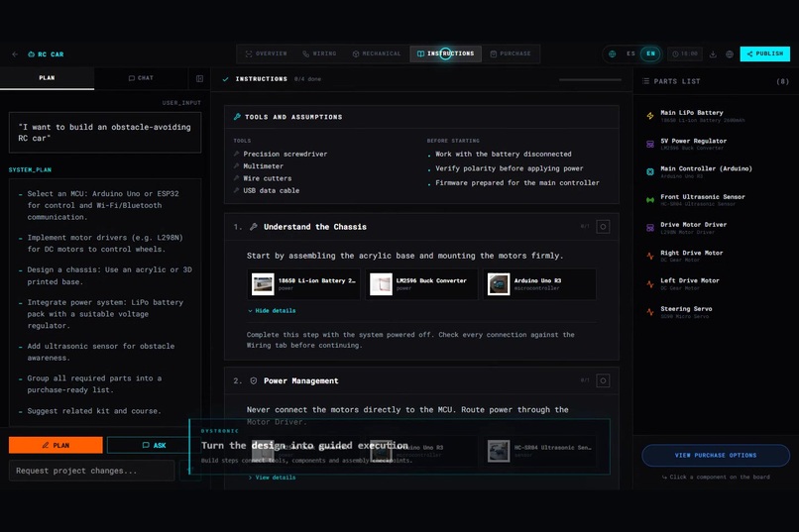Open View Purchase Options

(x=716, y=455)
